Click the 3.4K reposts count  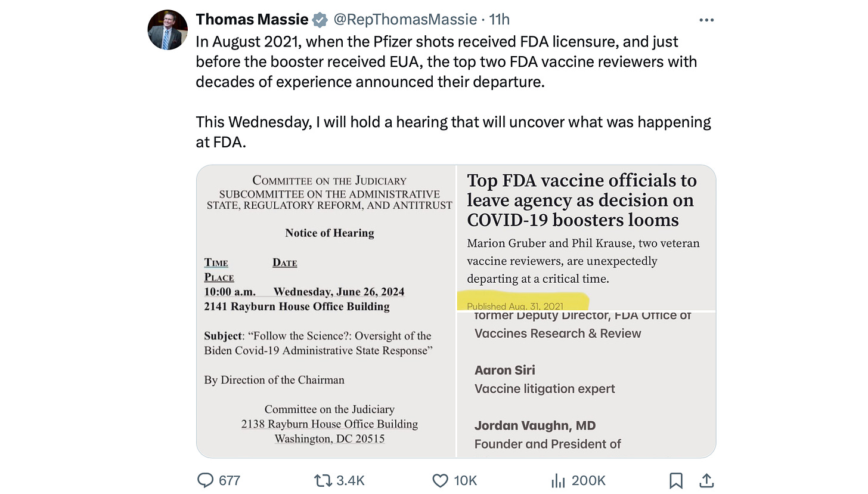pyautogui.click(x=351, y=480)
